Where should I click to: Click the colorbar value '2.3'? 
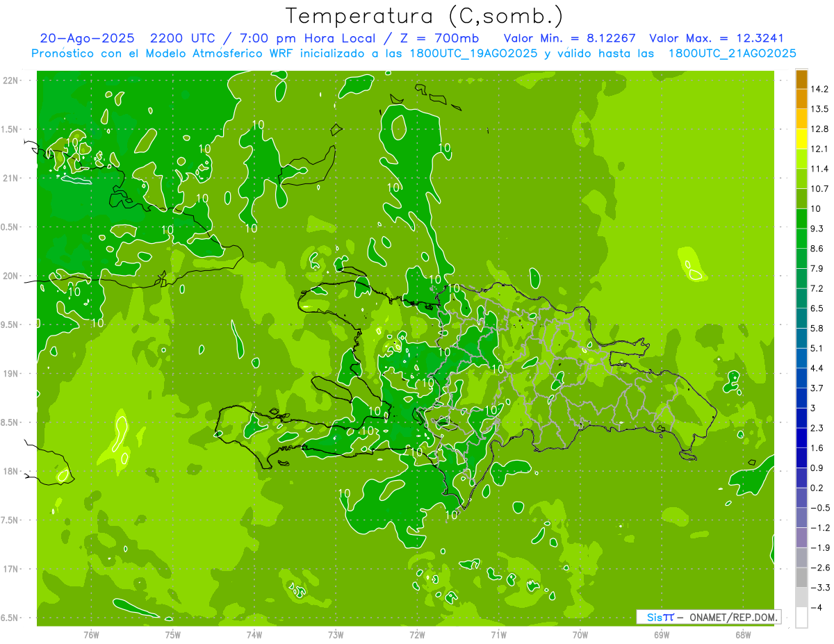(x=817, y=427)
